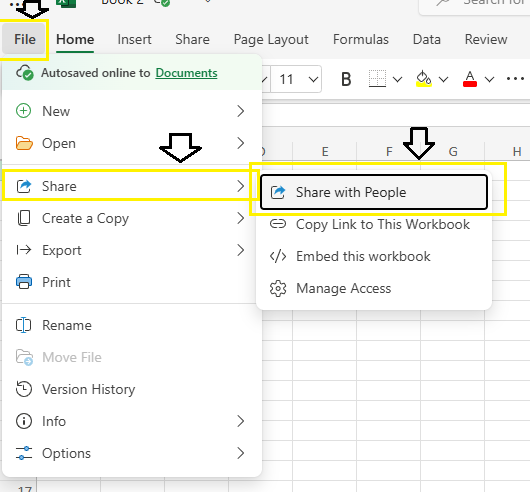Click the Options sliders icon
The height and width of the screenshot is (492, 530).
tap(24, 453)
